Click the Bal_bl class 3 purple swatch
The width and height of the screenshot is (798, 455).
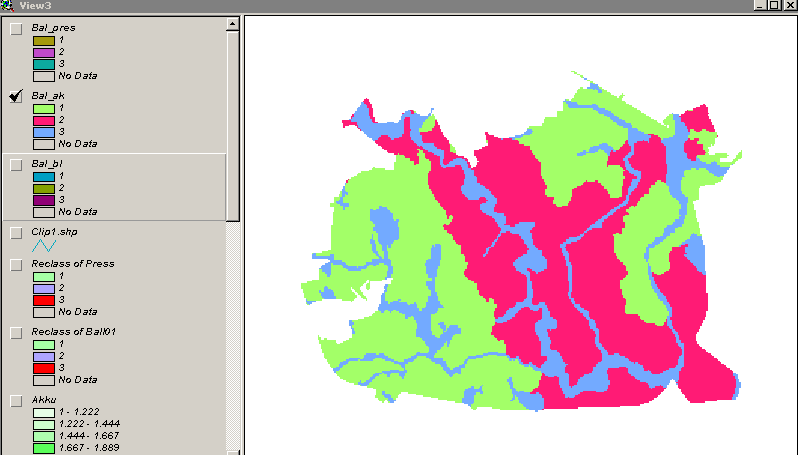(x=44, y=200)
